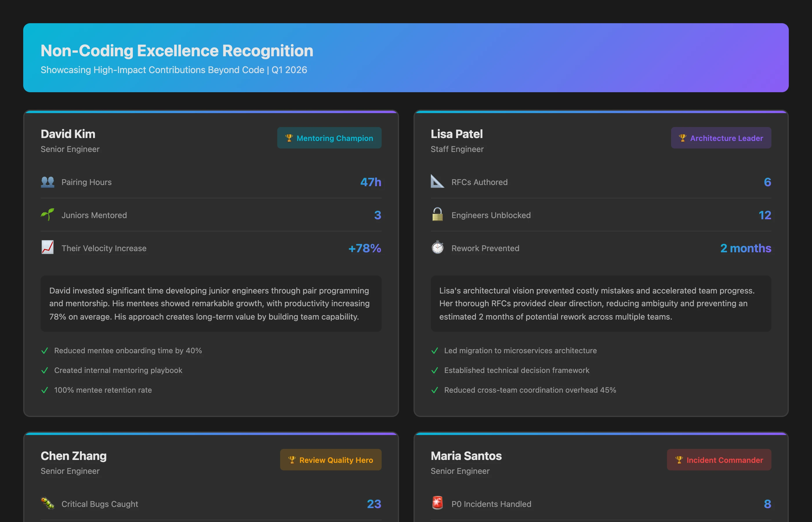
Task: Click David Kim's Senior Engineer role
Action: click(70, 149)
